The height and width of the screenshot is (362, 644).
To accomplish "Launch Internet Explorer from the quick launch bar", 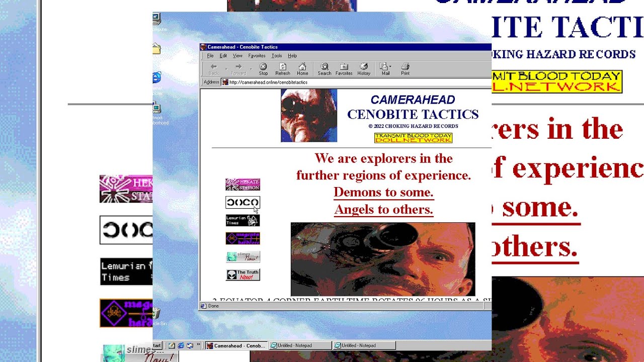I will (x=181, y=345).
